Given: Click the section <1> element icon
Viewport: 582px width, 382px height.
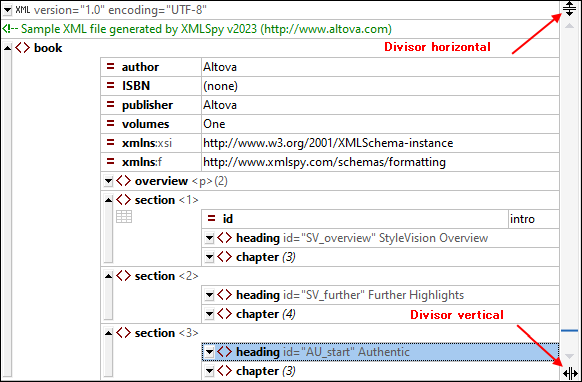Looking at the screenshot, I should 123,200.
